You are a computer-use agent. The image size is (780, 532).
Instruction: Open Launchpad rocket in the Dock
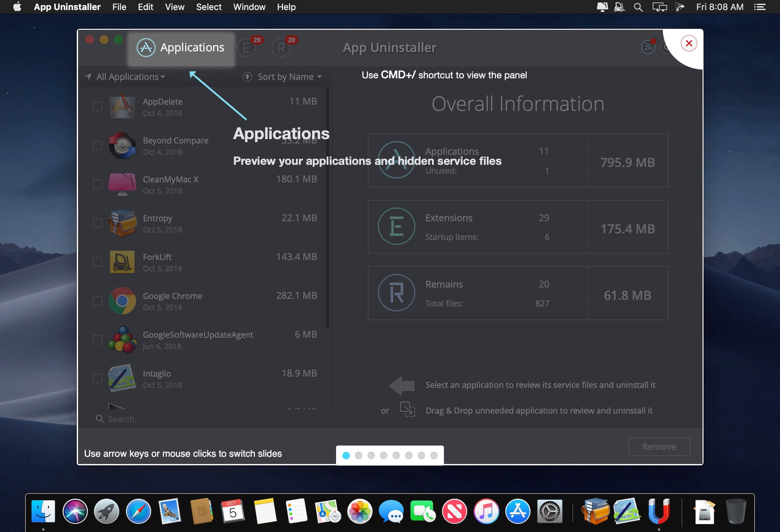[107, 512]
